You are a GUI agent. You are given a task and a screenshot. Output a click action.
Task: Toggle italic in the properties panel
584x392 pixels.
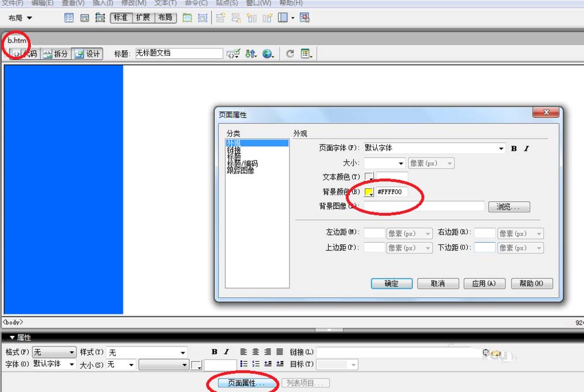coord(226,352)
